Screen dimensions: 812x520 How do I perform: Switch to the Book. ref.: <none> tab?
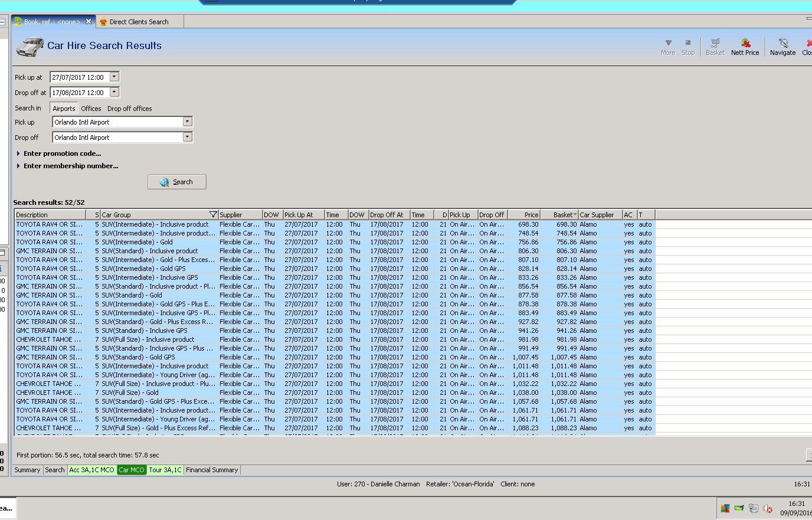coord(53,22)
